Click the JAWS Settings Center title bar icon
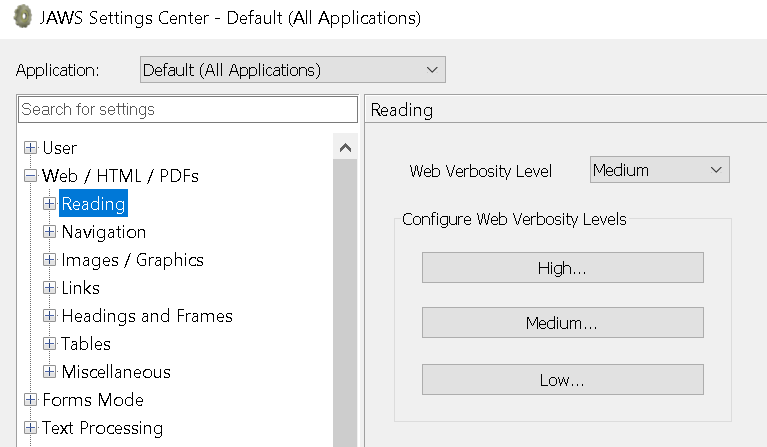767x447 pixels. click(x=21, y=19)
